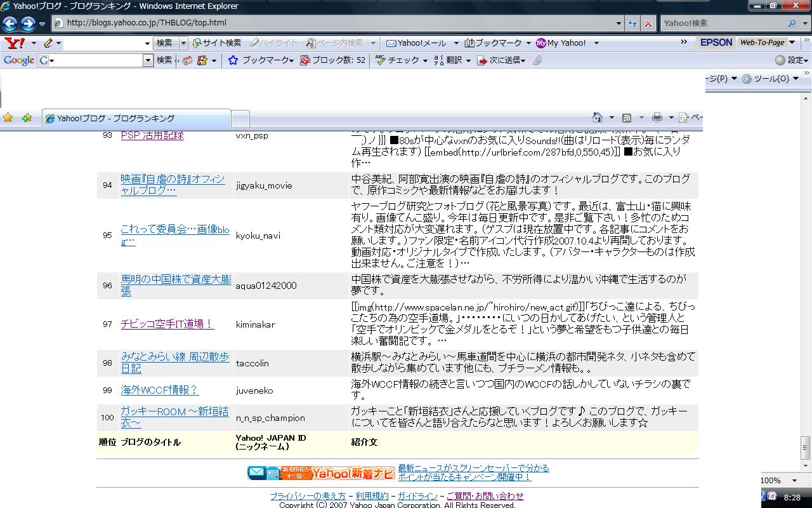The height and width of the screenshot is (508, 812).
Task: Select the Yahoo!ブログ - ブログランキング tab
Action: 136,118
